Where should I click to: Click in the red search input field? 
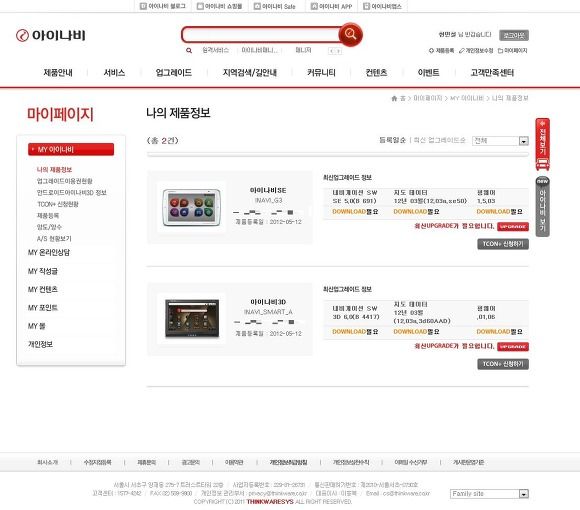[x=260, y=35]
